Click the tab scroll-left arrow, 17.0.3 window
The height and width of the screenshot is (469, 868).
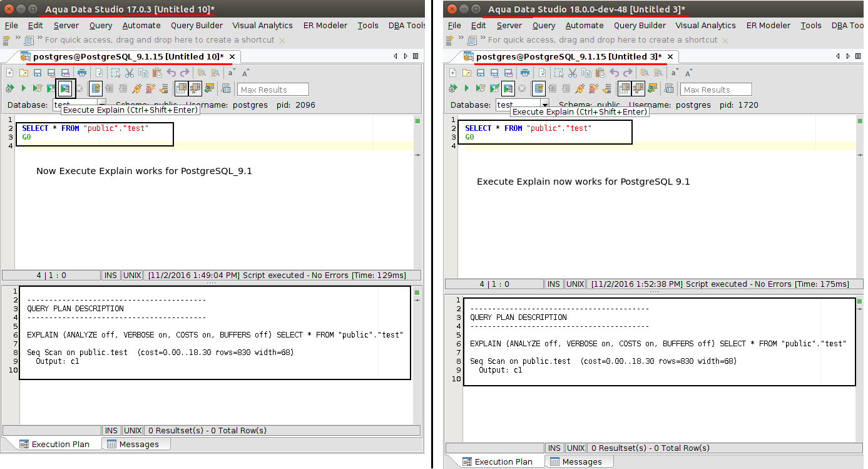click(396, 56)
